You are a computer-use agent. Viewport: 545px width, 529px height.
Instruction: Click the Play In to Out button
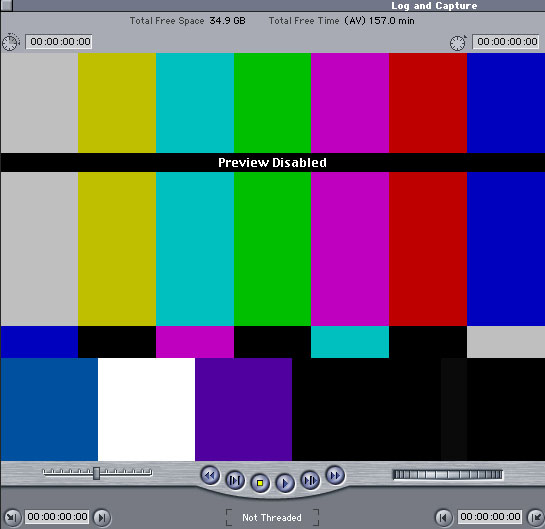[235, 480]
